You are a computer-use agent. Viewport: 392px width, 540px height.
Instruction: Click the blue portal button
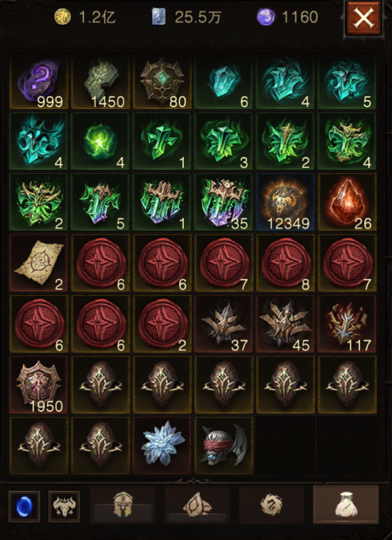pyautogui.click(x=24, y=507)
